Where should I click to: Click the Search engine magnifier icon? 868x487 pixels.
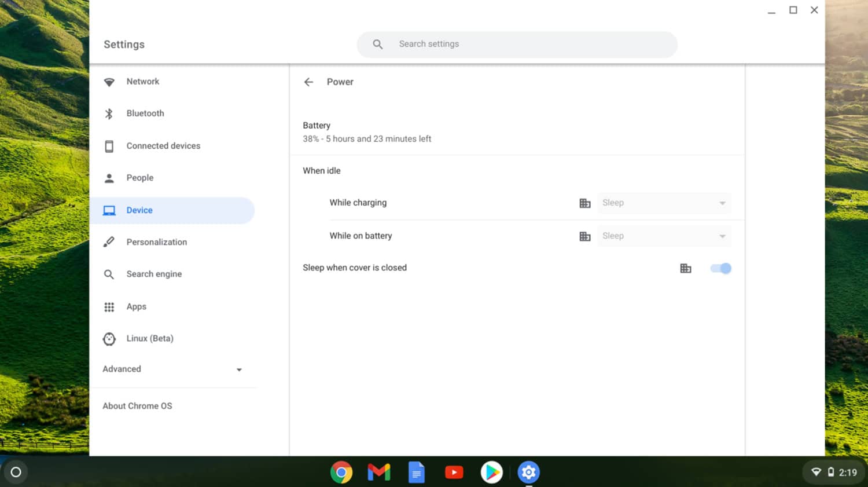click(109, 274)
